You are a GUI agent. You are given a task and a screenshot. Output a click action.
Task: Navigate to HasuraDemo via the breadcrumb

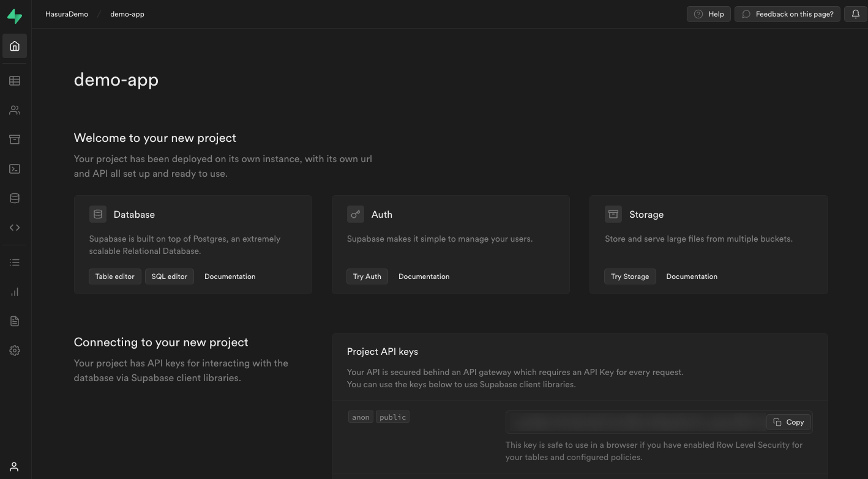(x=66, y=13)
